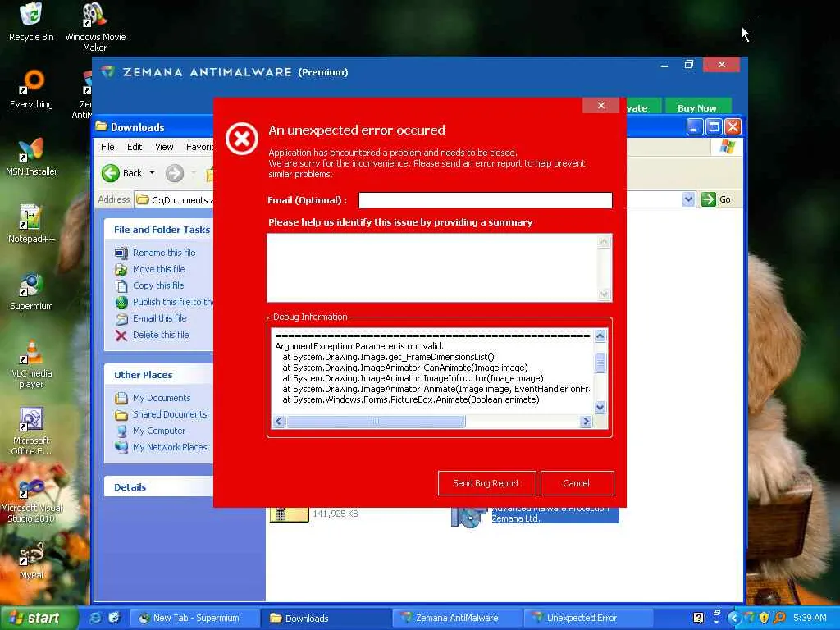Switch to Zemana AntiMalware taskbar item
The height and width of the screenshot is (630, 840).
[457, 619]
